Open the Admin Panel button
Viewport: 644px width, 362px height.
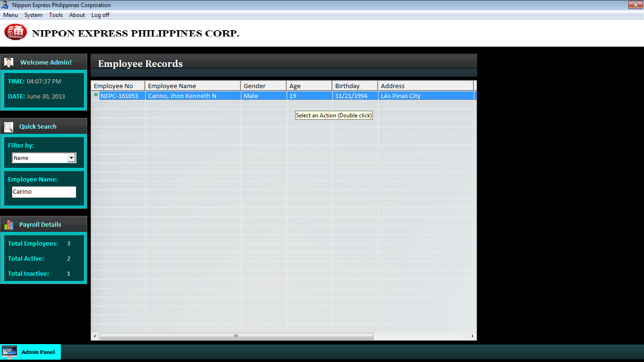[x=31, y=352]
